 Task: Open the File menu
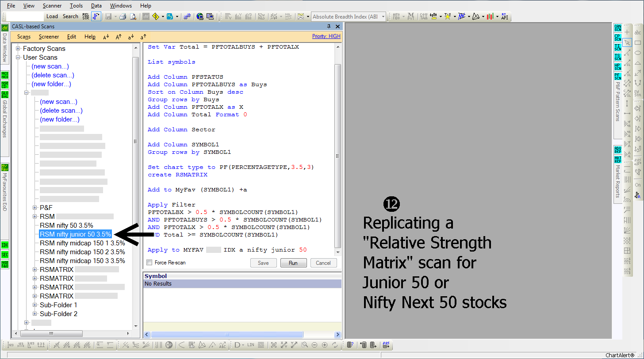click(11, 6)
